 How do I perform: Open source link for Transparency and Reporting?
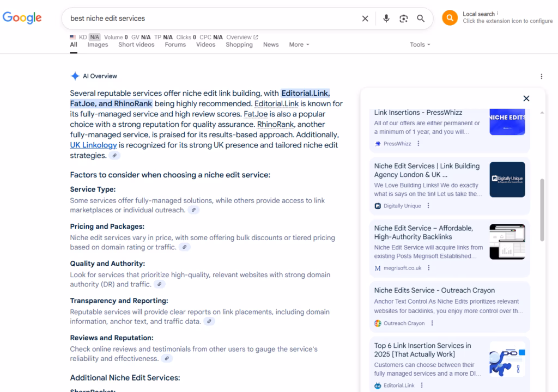click(x=209, y=322)
